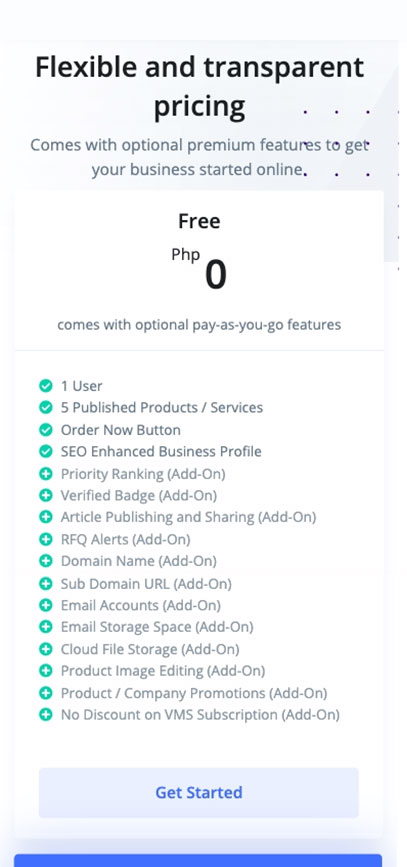Click plus icon beside Product / Company Promotions
Viewport: 407px width, 867px height.
pos(45,693)
